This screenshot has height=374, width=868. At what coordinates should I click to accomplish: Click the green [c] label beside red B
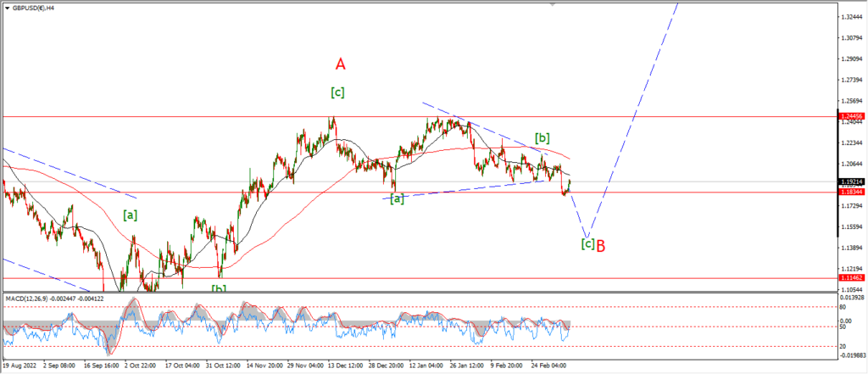point(587,243)
